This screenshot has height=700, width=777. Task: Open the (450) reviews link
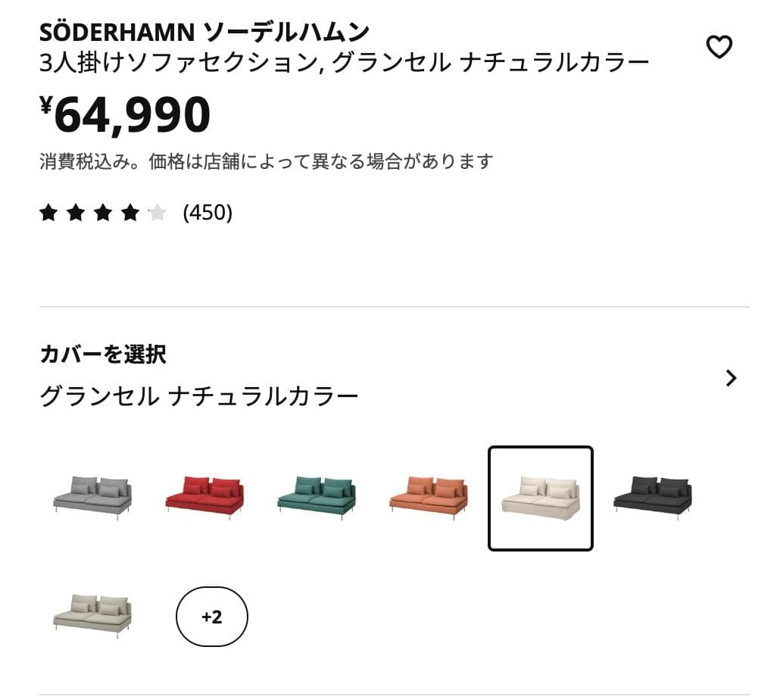point(208,213)
